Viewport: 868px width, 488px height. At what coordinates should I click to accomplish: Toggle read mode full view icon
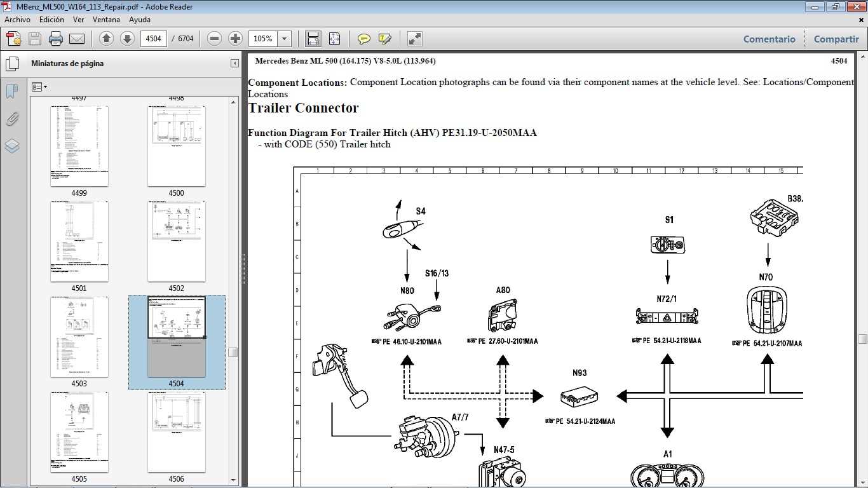coord(414,39)
